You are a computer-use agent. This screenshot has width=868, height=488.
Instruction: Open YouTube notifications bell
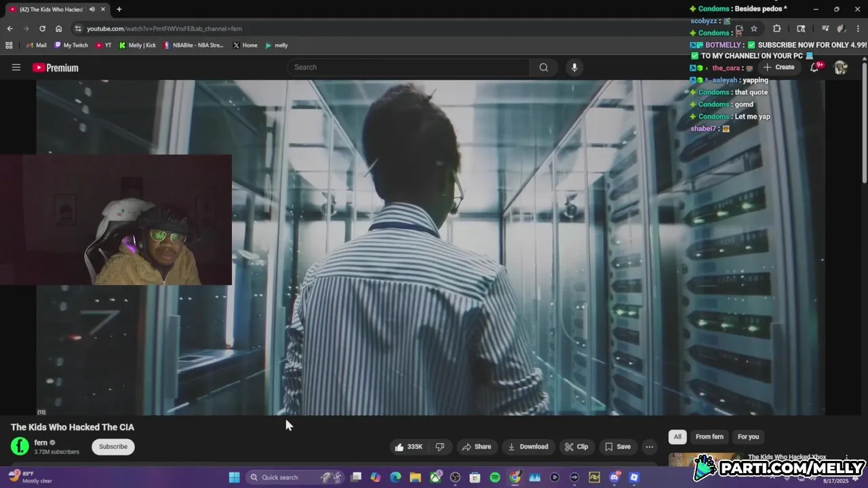click(815, 67)
